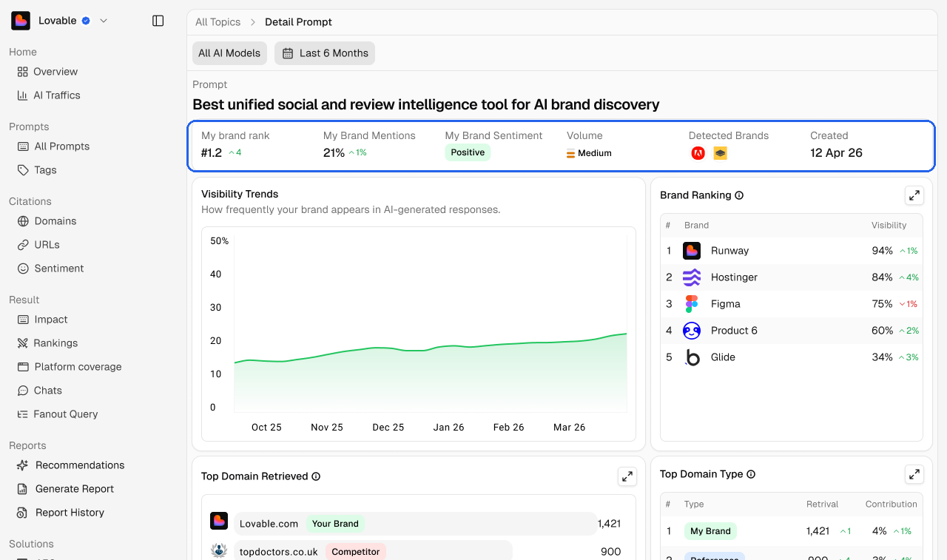Click the My Brand type tag
Image resolution: width=947 pixels, height=560 pixels.
coord(710,531)
